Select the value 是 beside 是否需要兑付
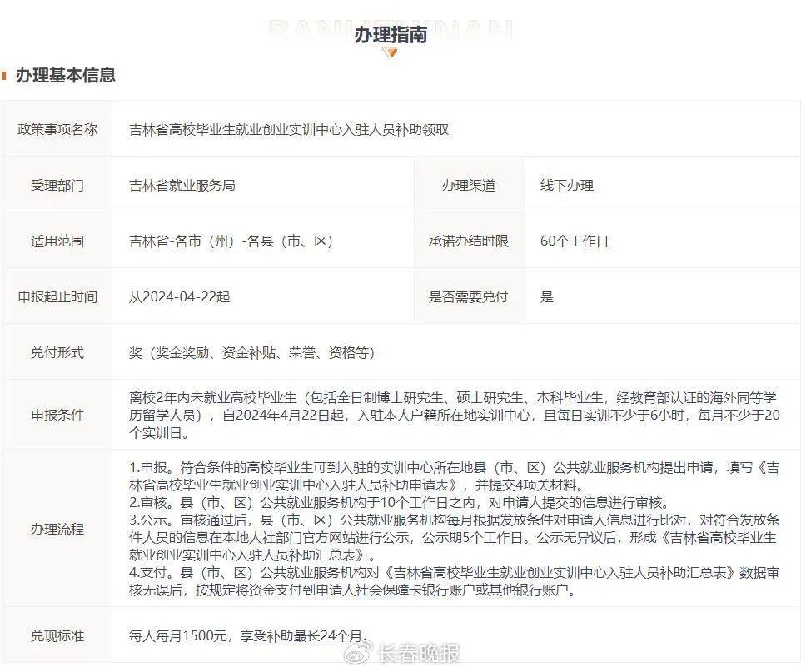Screen dimensions: 806x672 (546, 297)
